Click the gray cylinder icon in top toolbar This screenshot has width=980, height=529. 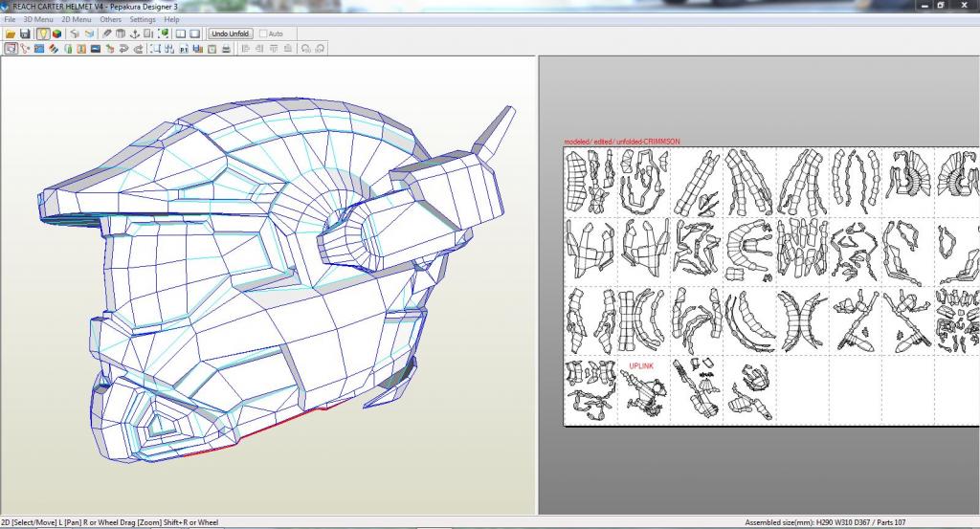pos(121,33)
